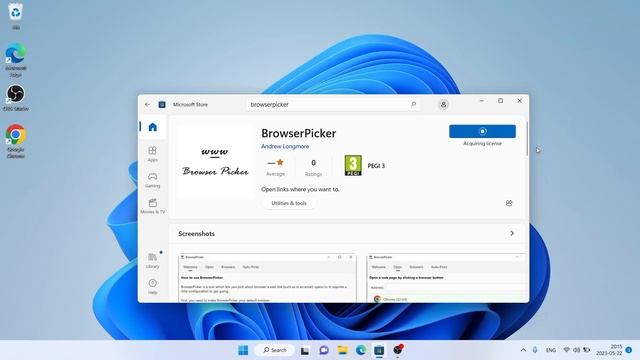Go to Microsoft Store Home

coord(153,127)
